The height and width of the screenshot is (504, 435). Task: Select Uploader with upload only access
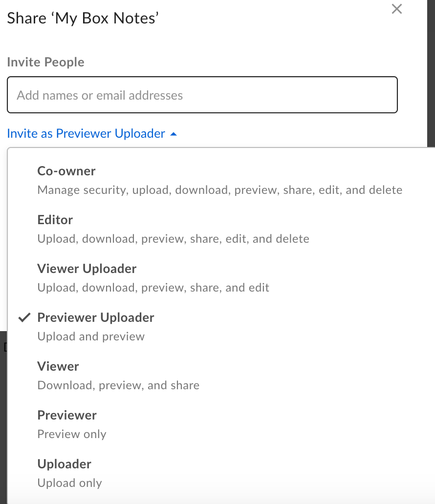[x=64, y=464]
